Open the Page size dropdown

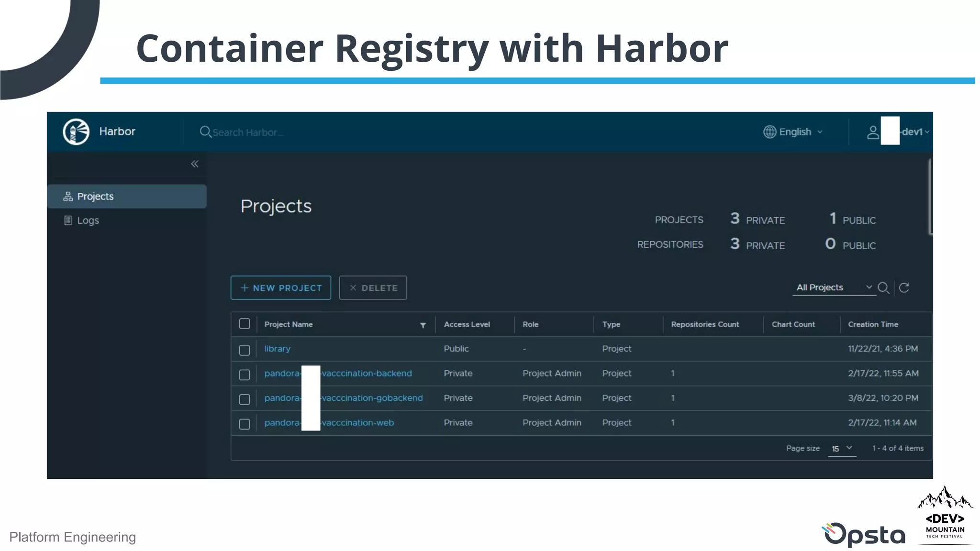(842, 449)
